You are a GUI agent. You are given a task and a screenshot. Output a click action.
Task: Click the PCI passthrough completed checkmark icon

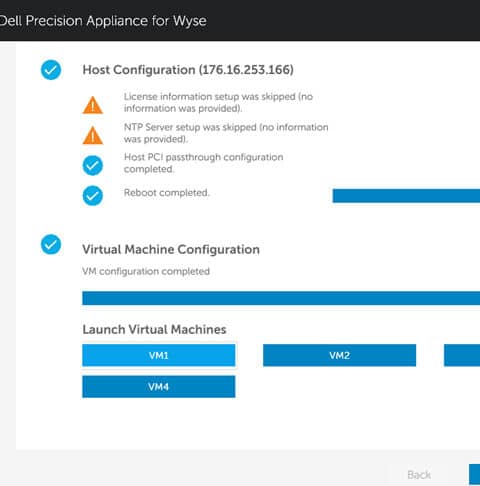[x=93, y=165]
